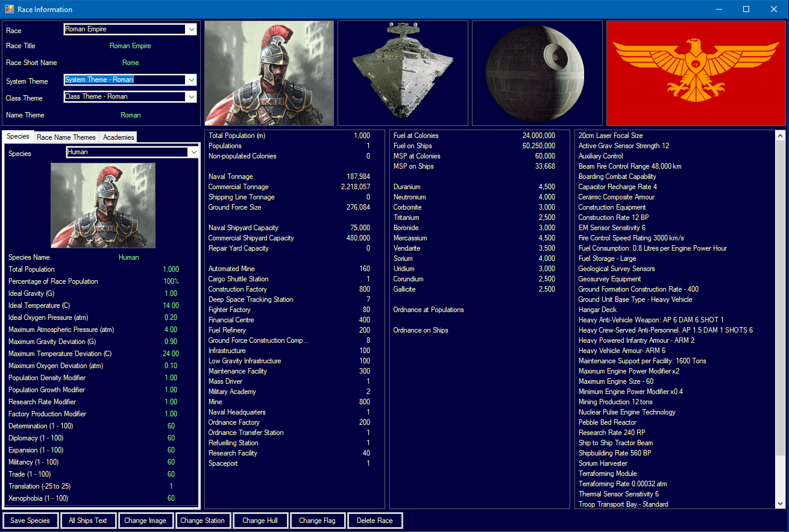Click the Ship to Ship Tractor Beam entry
789x532 pixels.
pos(616,443)
